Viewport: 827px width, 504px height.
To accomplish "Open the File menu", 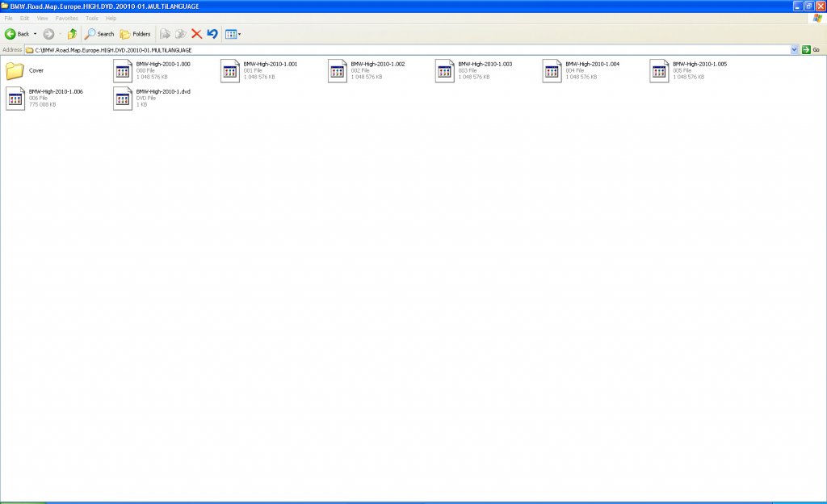I will click(8, 19).
